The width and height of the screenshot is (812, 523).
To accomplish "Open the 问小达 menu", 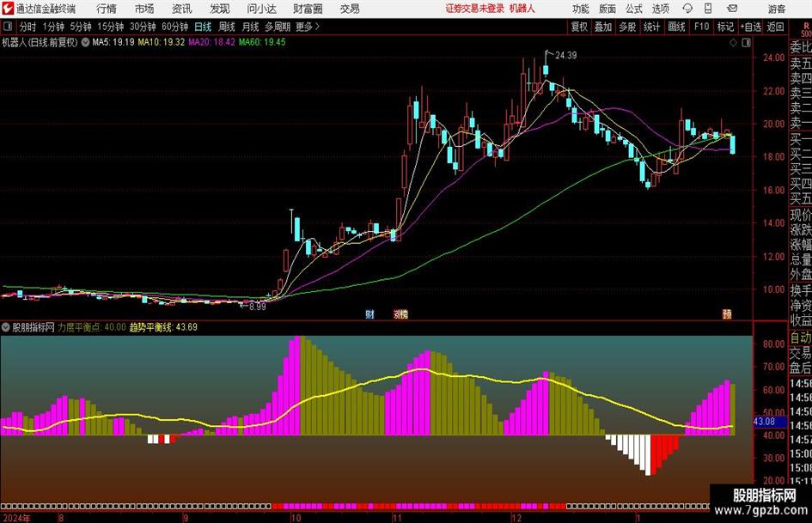I will pos(261,9).
